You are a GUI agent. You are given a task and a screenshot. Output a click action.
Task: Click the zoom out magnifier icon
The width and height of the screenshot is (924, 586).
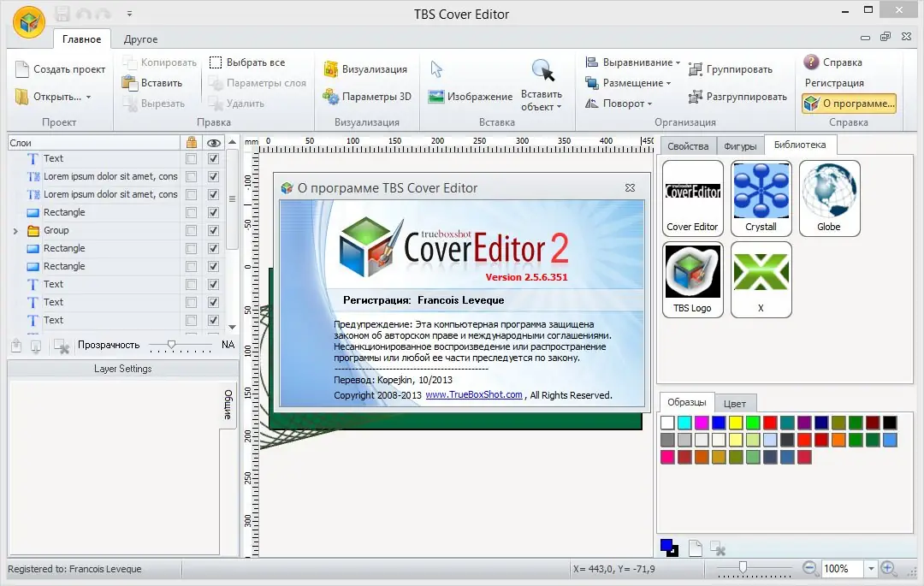[x=810, y=568]
